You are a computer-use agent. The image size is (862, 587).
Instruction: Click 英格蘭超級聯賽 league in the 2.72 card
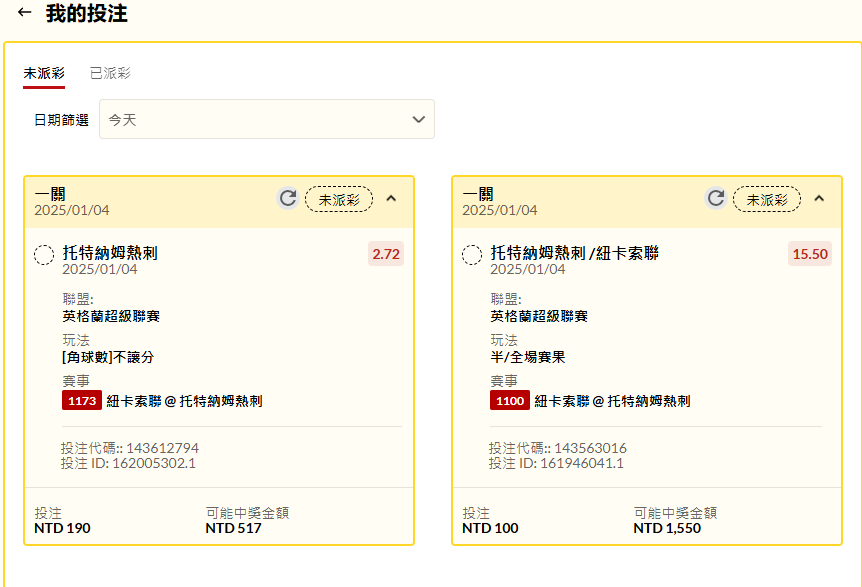coord(111,316)
